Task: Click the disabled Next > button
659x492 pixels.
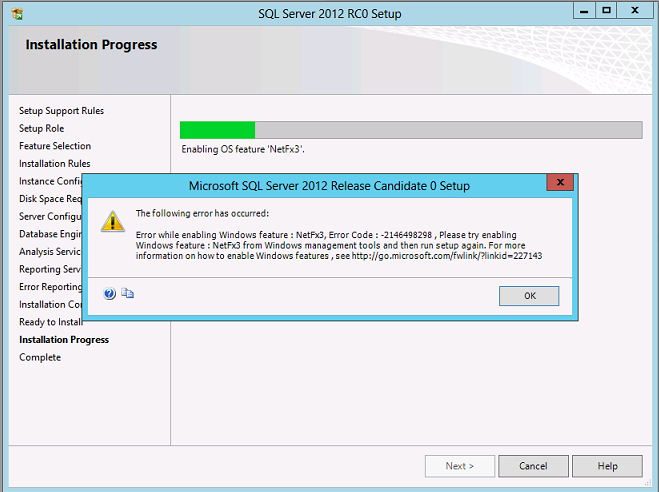Action: click(460, 466)
